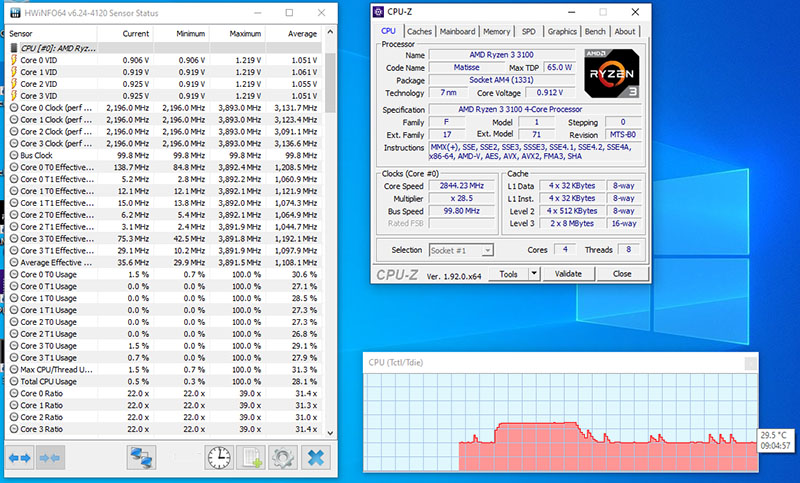The height and width of the screenshot is (483, 800).
Task: Click the Cores count field showing 4
Action: click(x=564, y=249)
